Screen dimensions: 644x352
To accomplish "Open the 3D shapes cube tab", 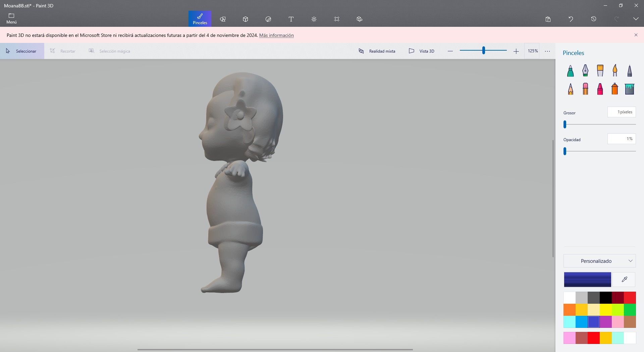I will [246, 19].
